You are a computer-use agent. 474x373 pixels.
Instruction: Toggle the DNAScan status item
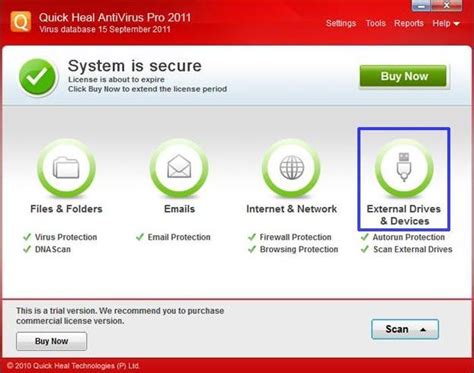(x=47, y=249)
